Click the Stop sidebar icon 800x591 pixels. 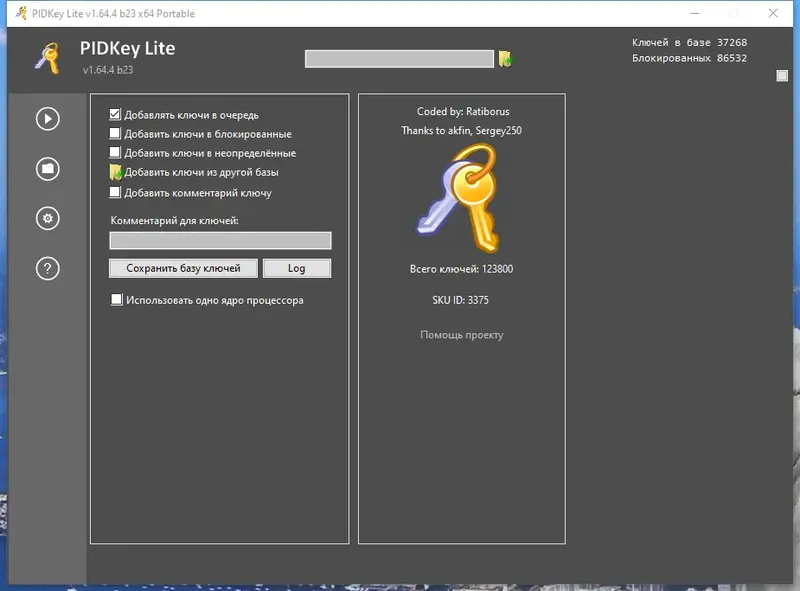46,169
